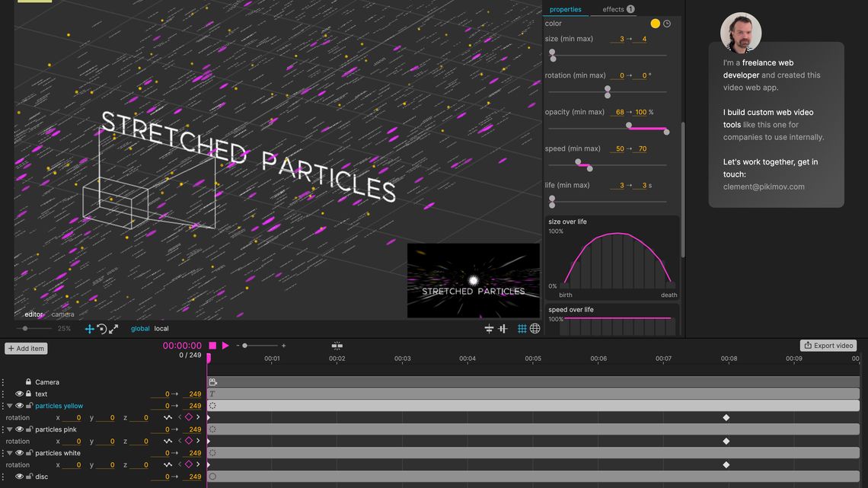Click the camera icon on the Camera track
868x488 pixels.
click(x=212, y=382)
